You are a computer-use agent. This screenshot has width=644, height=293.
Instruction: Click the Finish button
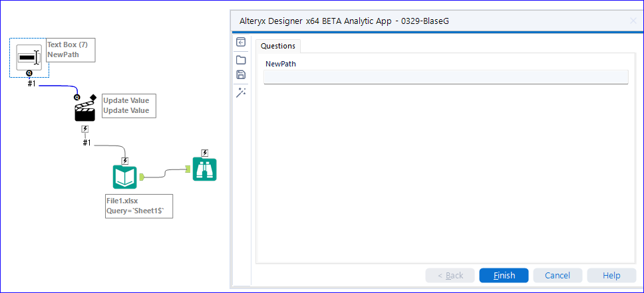[x=504, y=275]
